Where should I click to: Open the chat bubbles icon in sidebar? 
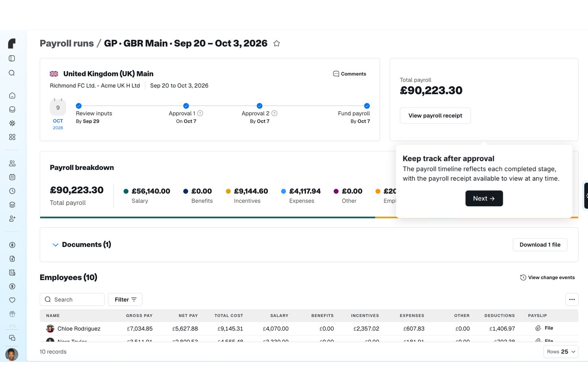(x=12, y=338)
